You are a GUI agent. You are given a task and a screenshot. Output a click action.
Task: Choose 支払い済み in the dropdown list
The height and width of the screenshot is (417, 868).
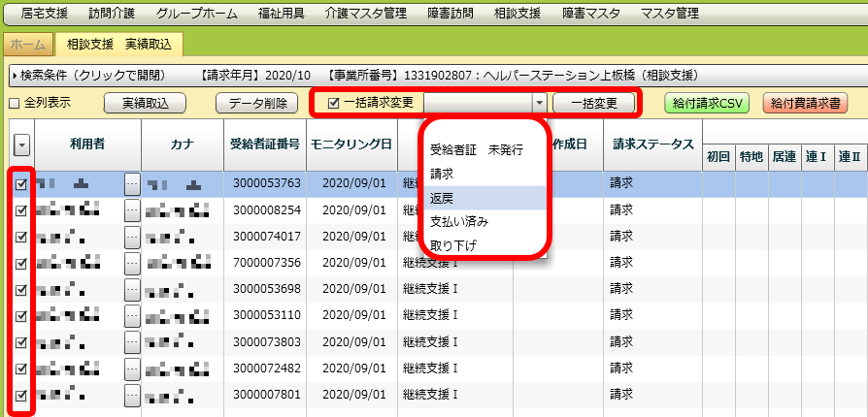click(x=458, y=221)
